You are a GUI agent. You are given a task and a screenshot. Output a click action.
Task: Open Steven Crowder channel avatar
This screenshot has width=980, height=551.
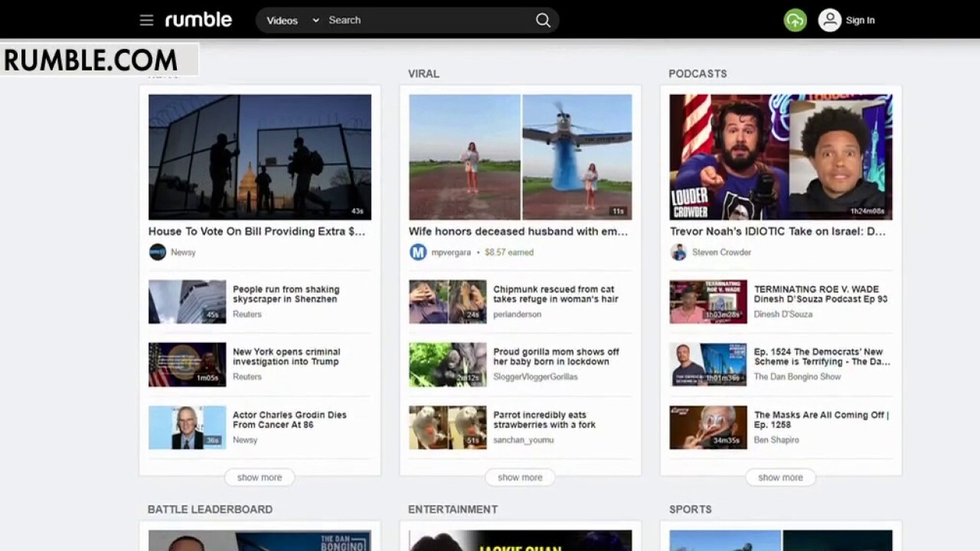(678, 253)
